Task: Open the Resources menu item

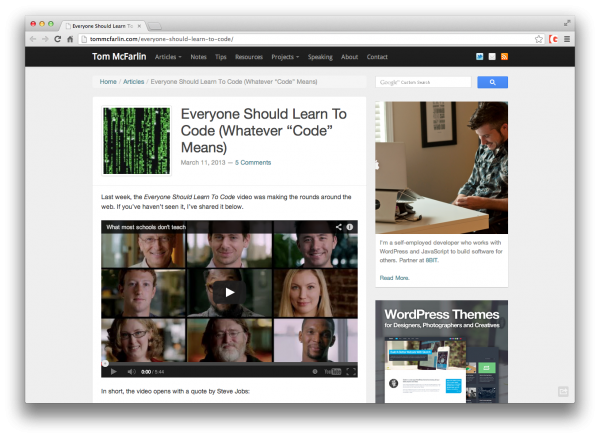Action: (249, 57)
